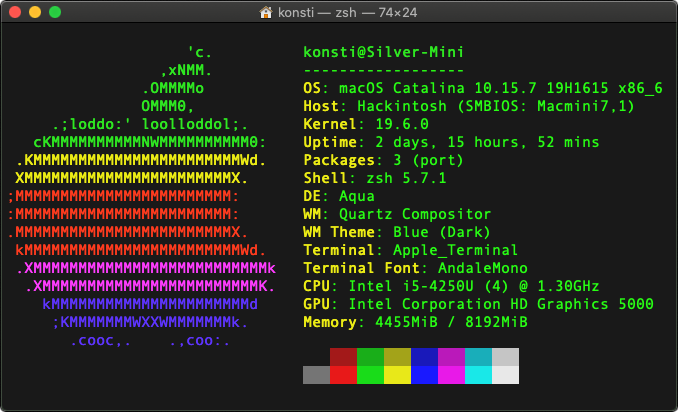Click the white swatch in bottom row

(505, 375)
